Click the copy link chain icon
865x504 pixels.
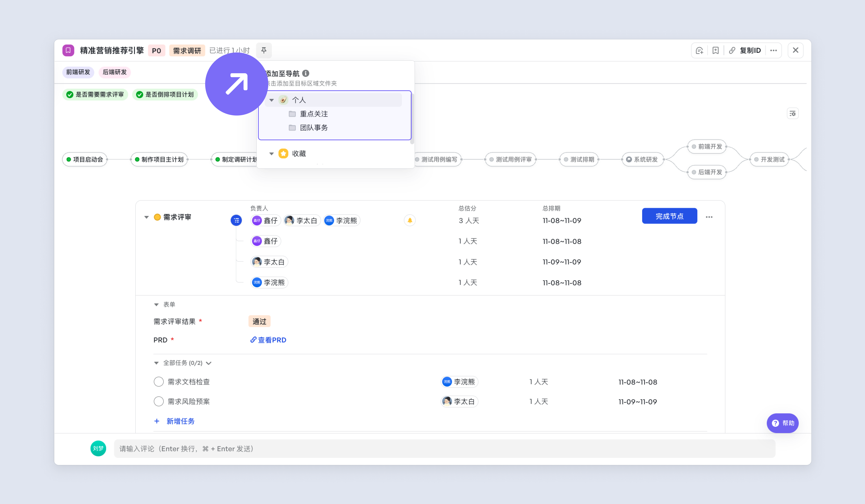click(x=732, y=50)
